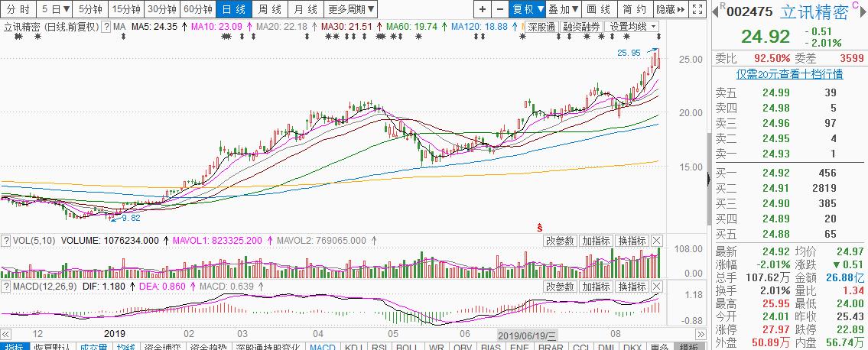Expand the 更多周期 dropdown
Viewport: 868px width, 350px height.
350,9
